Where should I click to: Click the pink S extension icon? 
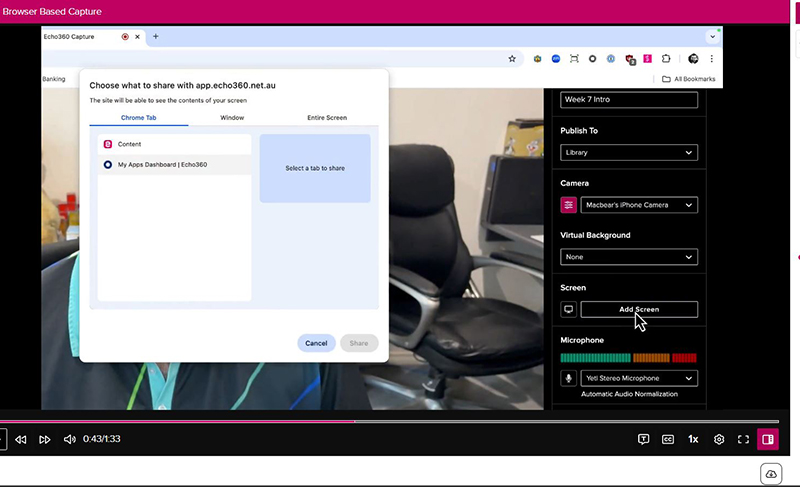(647, 59)
